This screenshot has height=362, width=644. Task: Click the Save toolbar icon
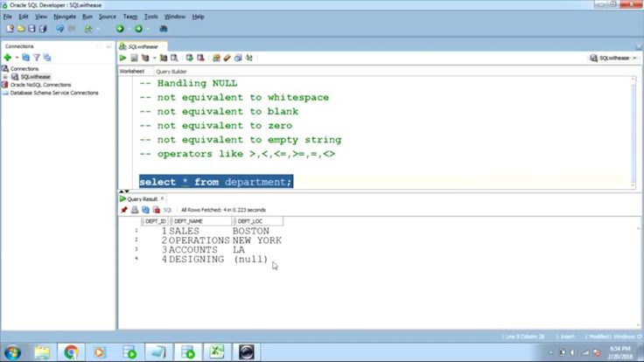click(31, 29)
